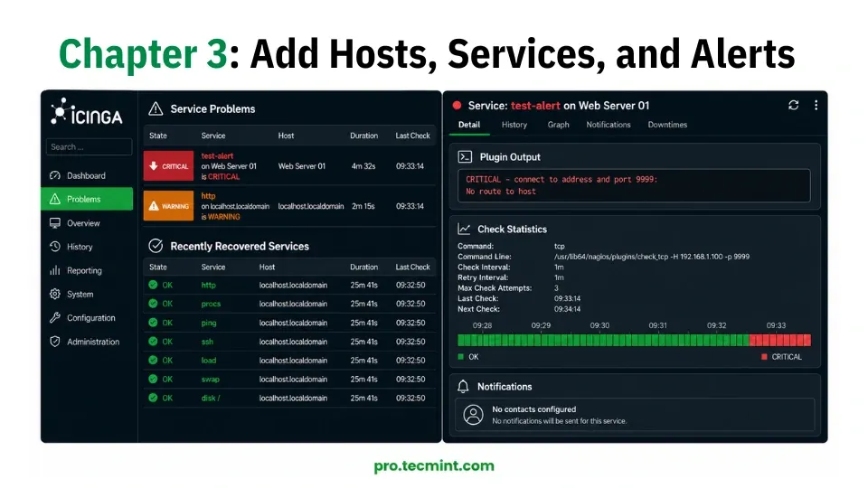Click the Check Statistics chart icon
The height and width of the screenshot is (488, 868).
464,229
